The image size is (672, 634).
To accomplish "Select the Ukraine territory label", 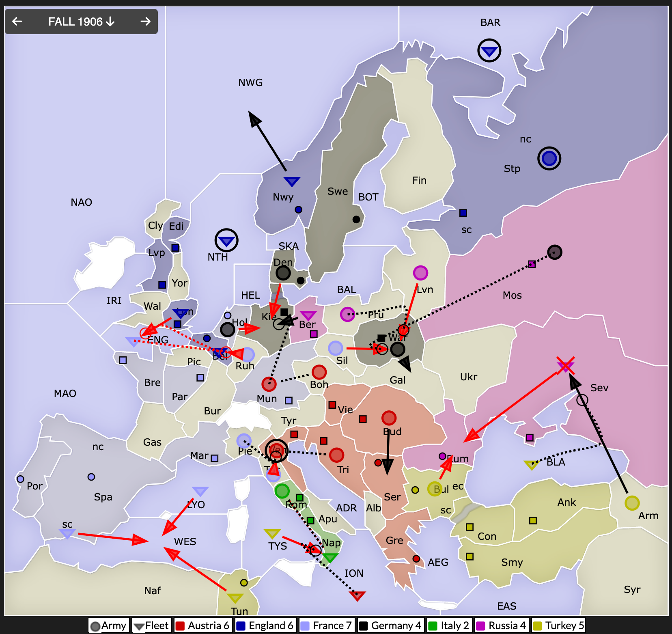I will [468, 377].
